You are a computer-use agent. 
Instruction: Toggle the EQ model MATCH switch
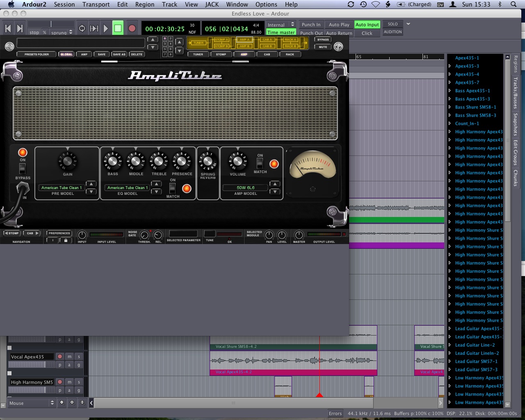coord(173,188)
